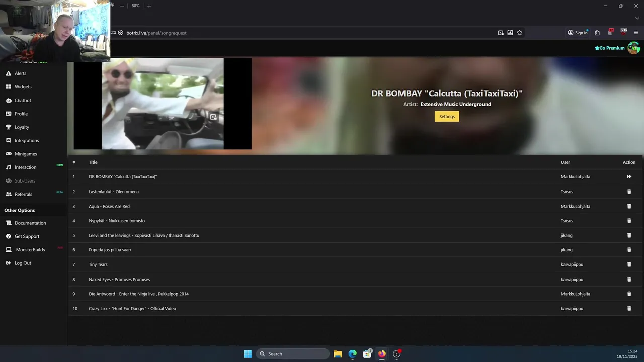644x362 pixels.
Task: Open Microsoft Edge from the taskbar
Action: click(x=353, y=354)
